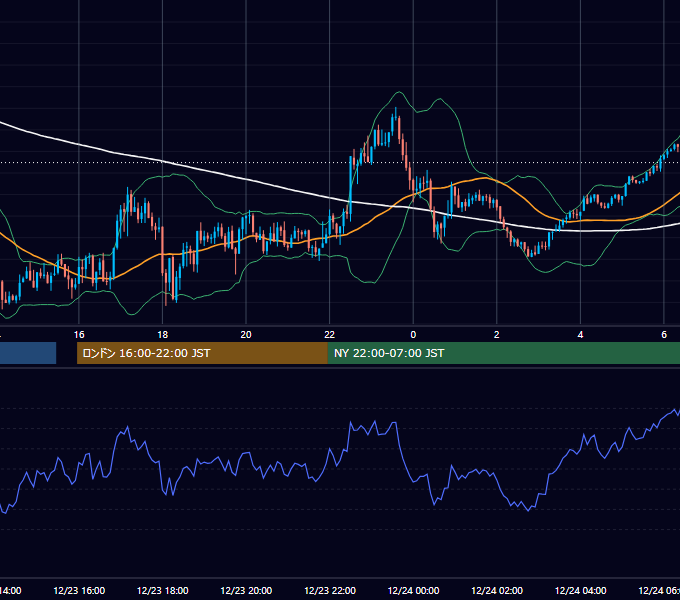The width and height of the screenshot is (680, 600).
Task: Click the '2' hour label on the upper time axis
Action: pos(497,335)
